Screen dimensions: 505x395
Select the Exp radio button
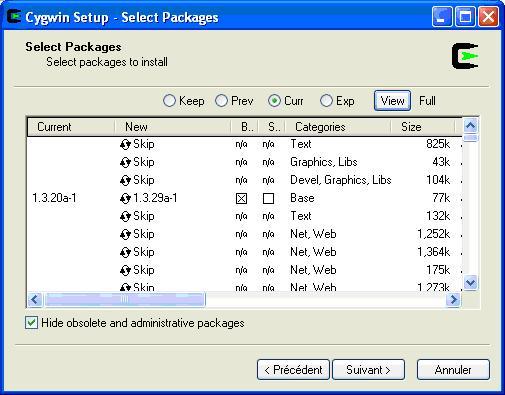(326, 101)
